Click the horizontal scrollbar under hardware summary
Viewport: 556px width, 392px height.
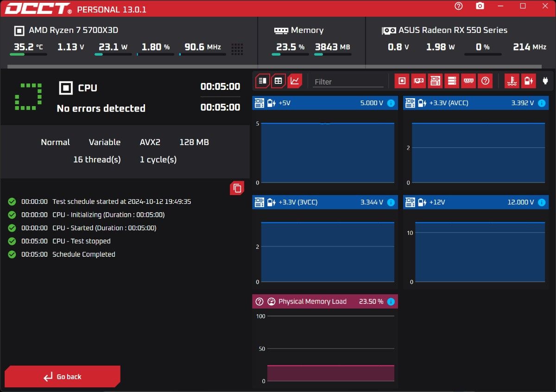point(274,67)
